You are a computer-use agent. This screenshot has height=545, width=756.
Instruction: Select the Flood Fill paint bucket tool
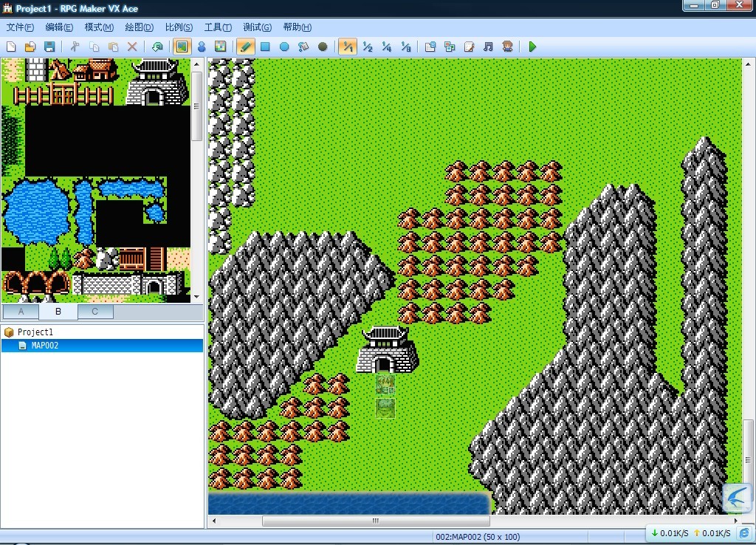pyautogui.click(x=303, y=47)
